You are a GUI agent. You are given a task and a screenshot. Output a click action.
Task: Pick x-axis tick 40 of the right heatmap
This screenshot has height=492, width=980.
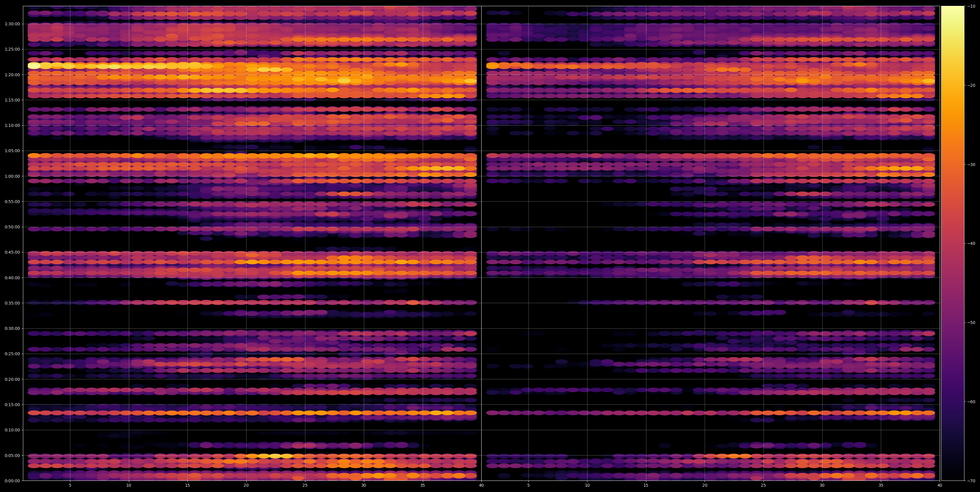click(940, 486)
